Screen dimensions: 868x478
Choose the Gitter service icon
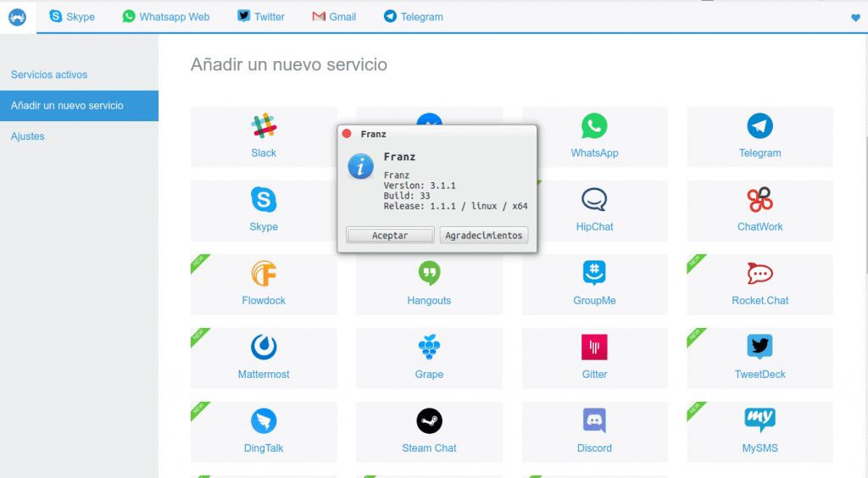594,347
